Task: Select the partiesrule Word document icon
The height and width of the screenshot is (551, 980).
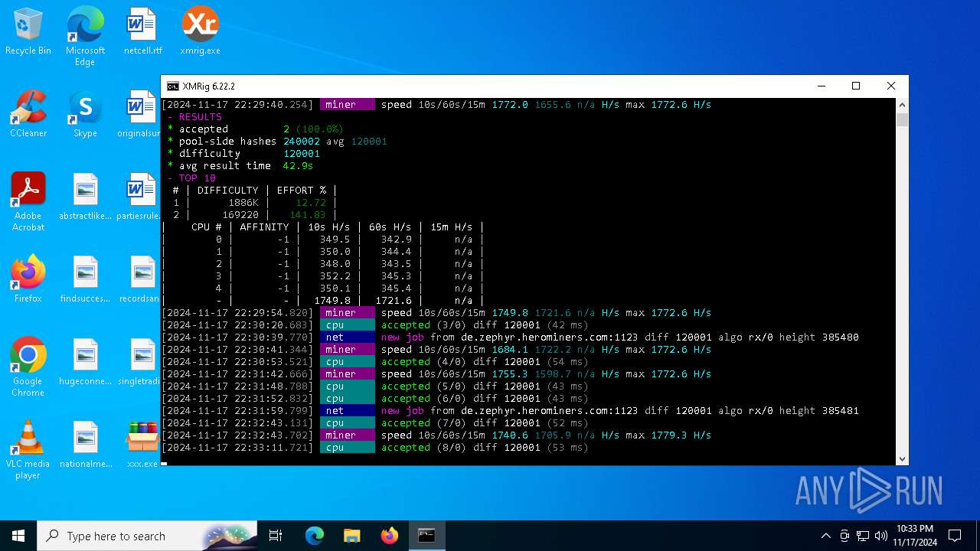Action: point(141,197)
